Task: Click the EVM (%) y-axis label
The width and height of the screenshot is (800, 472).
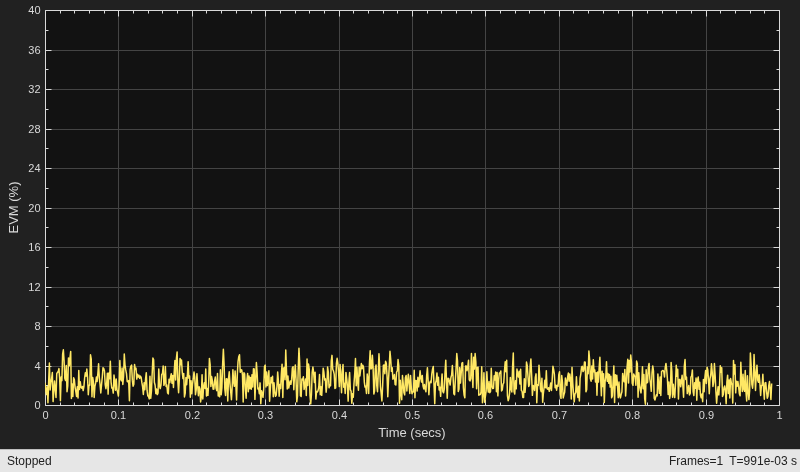Action: (x=14, y=208)
